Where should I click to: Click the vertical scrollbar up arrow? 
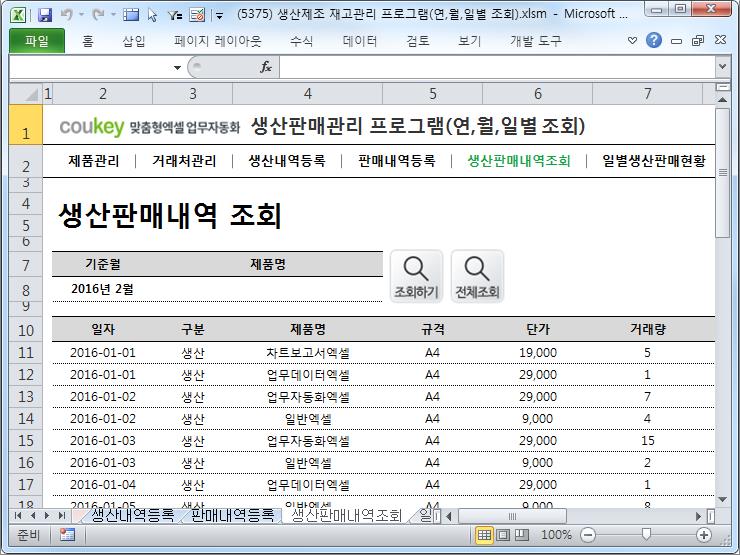coord(722,99)
